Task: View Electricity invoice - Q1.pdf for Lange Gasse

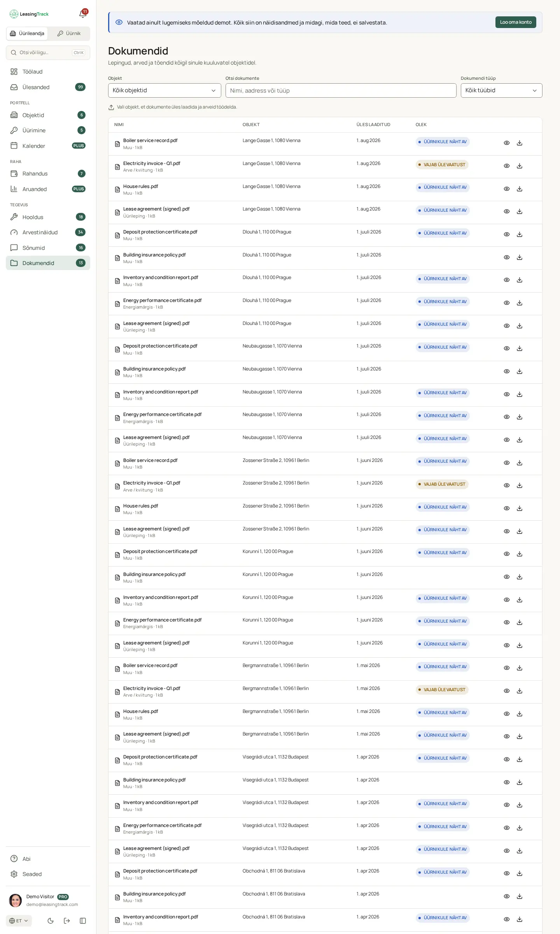Action: click(x=507, y=166)
